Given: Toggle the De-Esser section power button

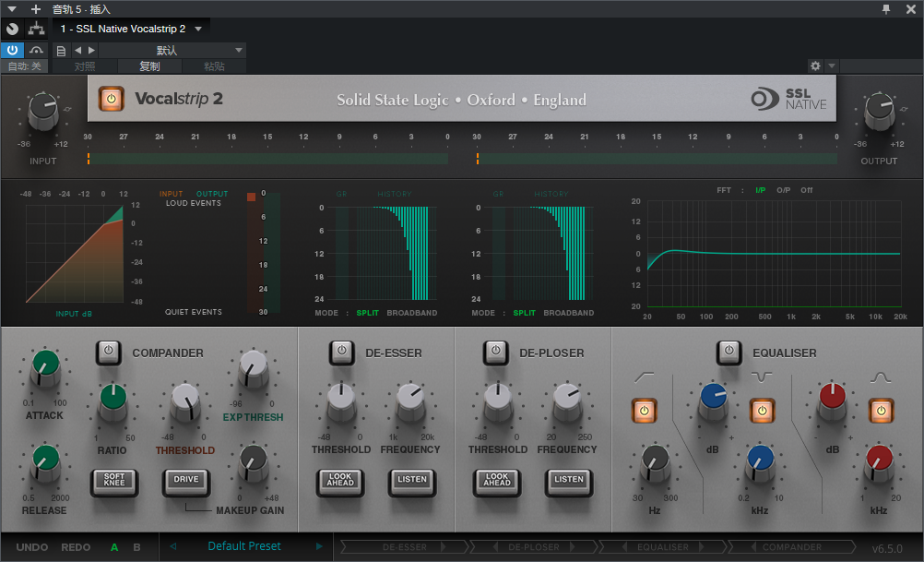Looking at the screenshot, I should pos(342,353).
